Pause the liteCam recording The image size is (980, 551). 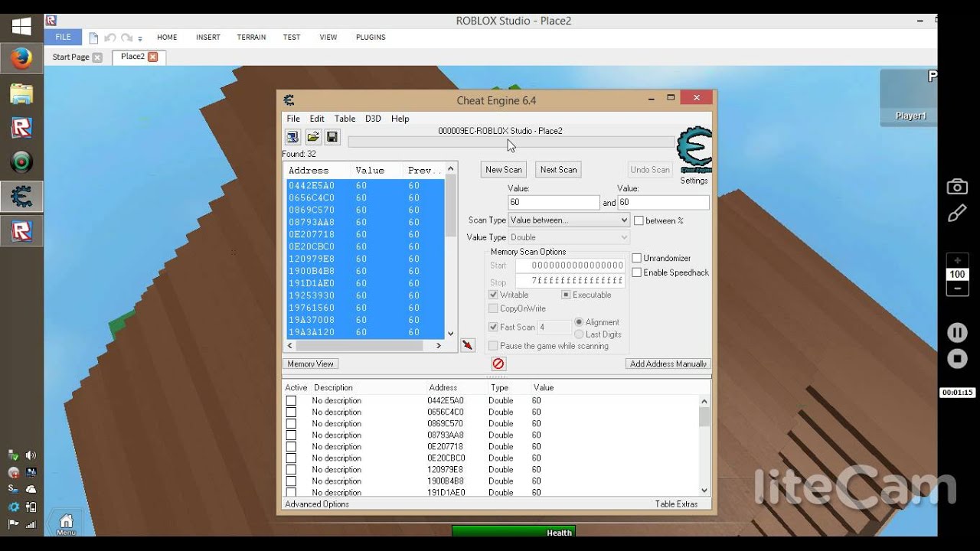tap(957, 332)
